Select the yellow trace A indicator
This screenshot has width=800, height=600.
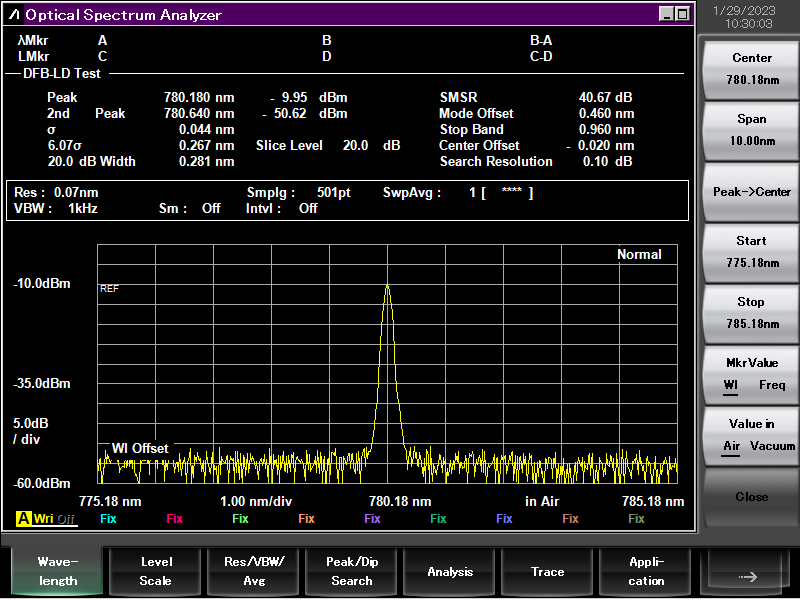[x=22, y=519]
